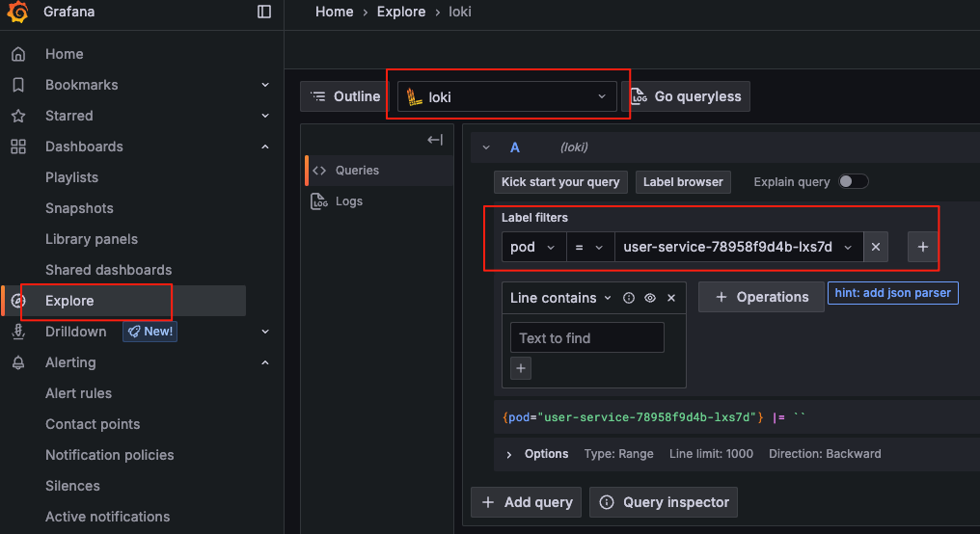Open the pod label dropdown
The image size is (980, 534).
[533, 247]
